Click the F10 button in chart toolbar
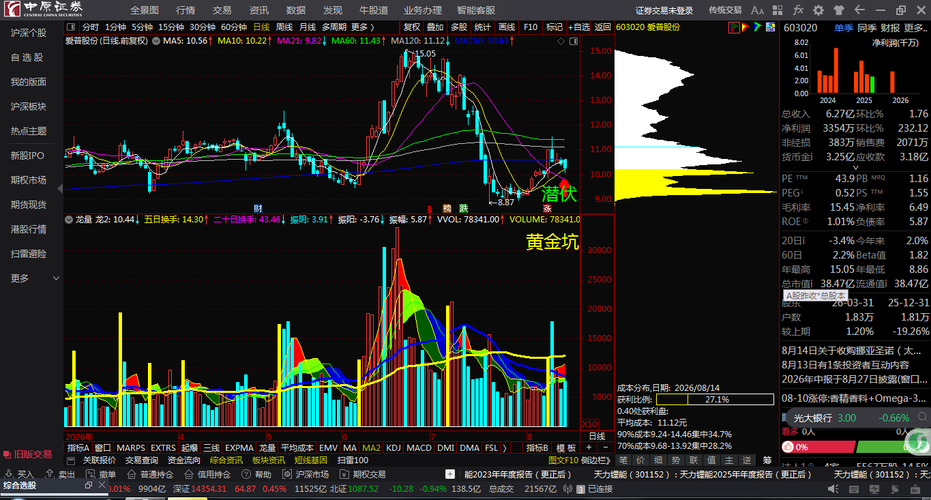The height and width of the screenshot is (500, 931). coord(530,27)
